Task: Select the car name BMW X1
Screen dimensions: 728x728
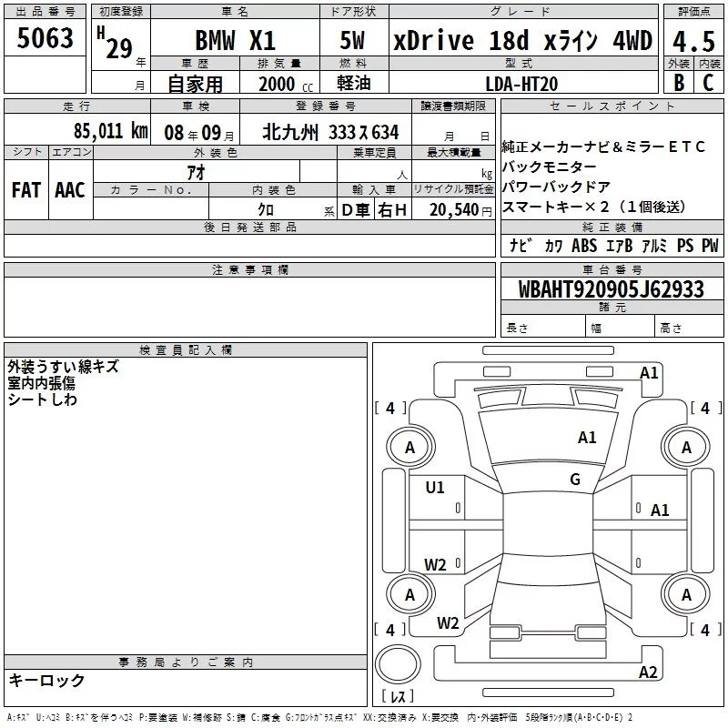Action: (236, 40)
